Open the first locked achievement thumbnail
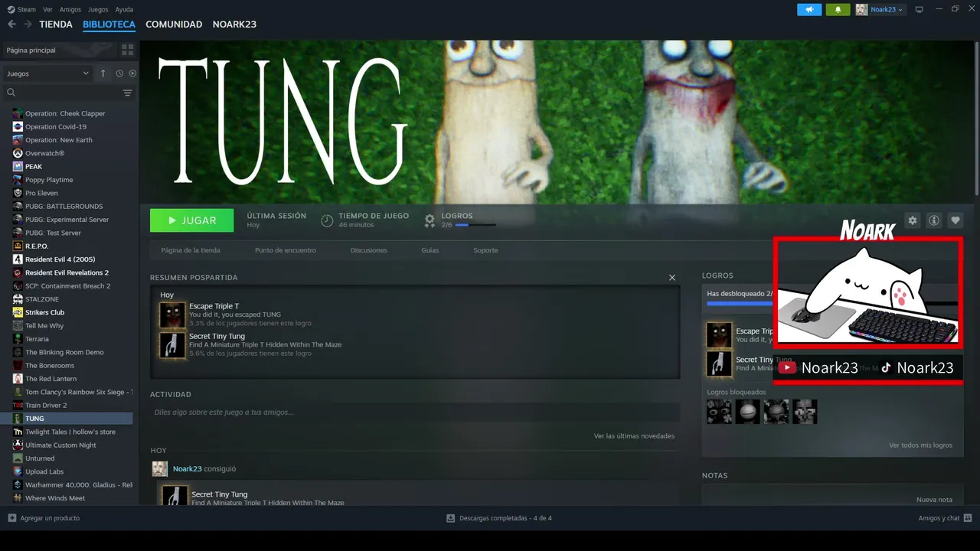Screen dimensions: 980x551 pos(719,412)
